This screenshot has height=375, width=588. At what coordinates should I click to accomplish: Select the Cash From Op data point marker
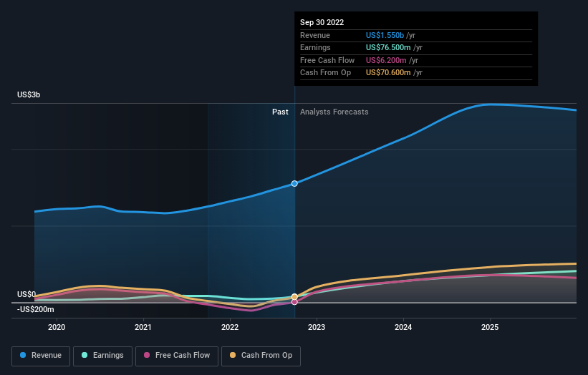(294, 297)
